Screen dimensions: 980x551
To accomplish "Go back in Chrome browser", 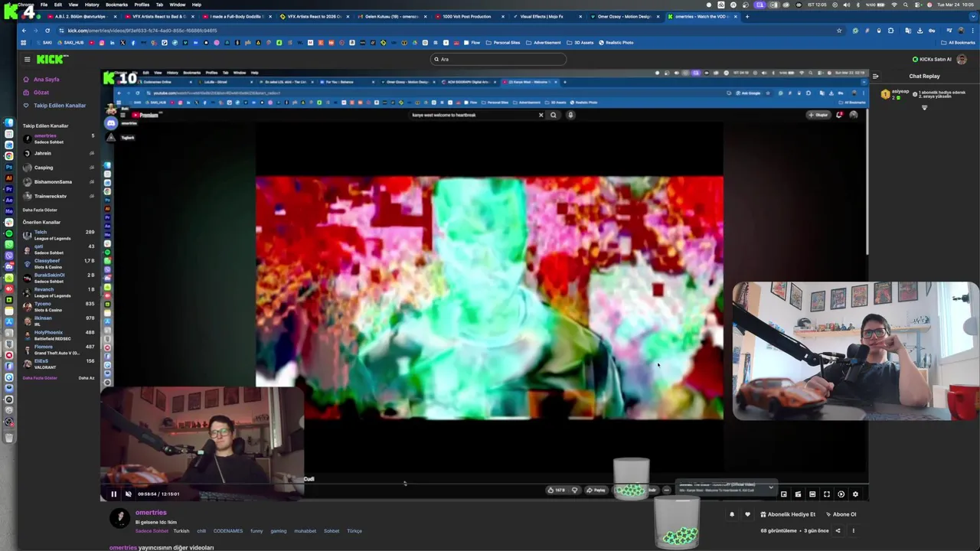I will 24,31.
